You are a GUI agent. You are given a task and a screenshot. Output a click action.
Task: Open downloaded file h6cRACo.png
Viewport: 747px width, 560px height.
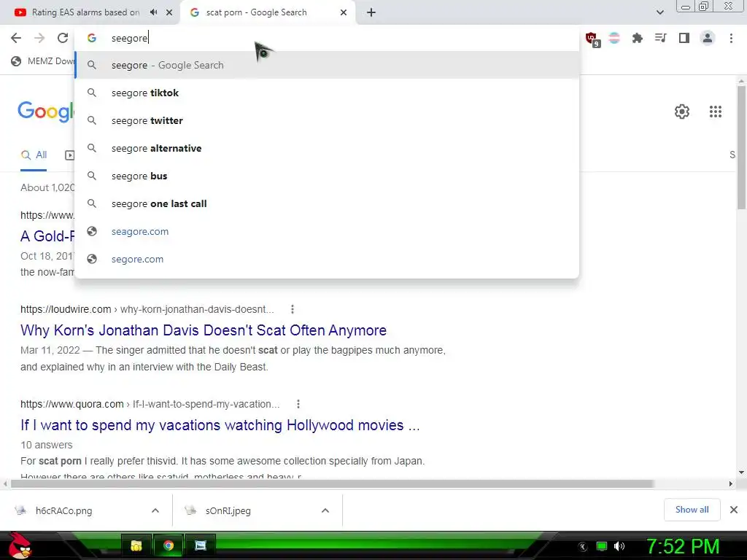coord(64,510)
